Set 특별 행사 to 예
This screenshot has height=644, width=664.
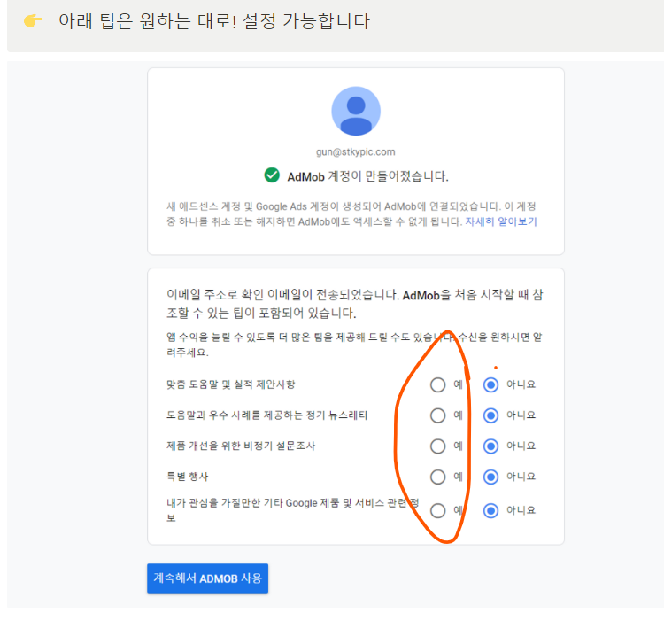click(438, 477)
